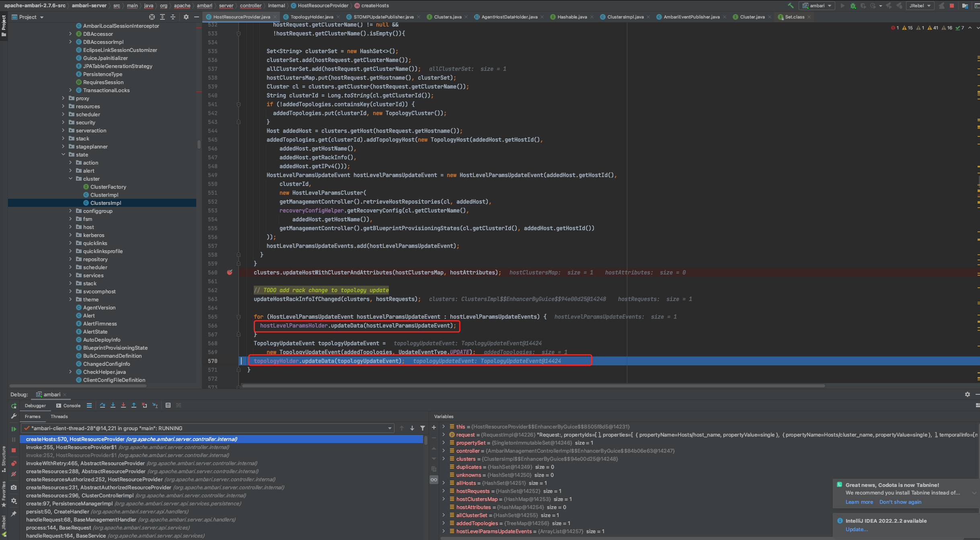
Task: Open the Console tab
Action: click(x=68, y=406)
